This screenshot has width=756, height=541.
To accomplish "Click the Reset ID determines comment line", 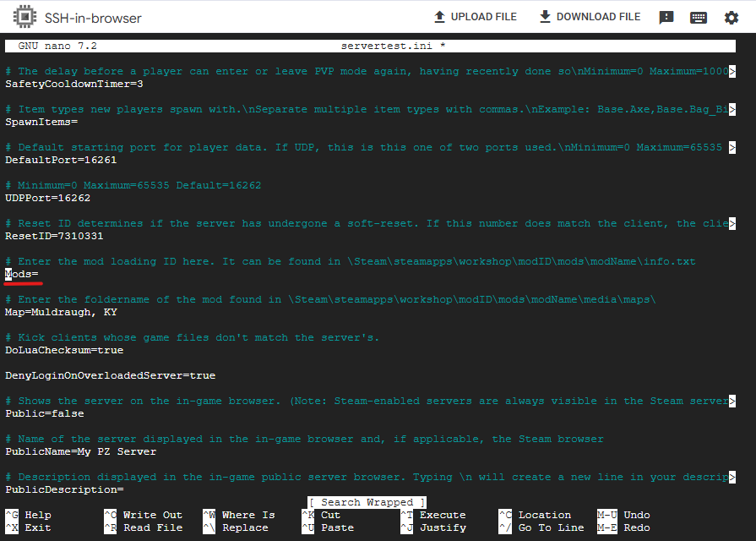I will [367, 223].
